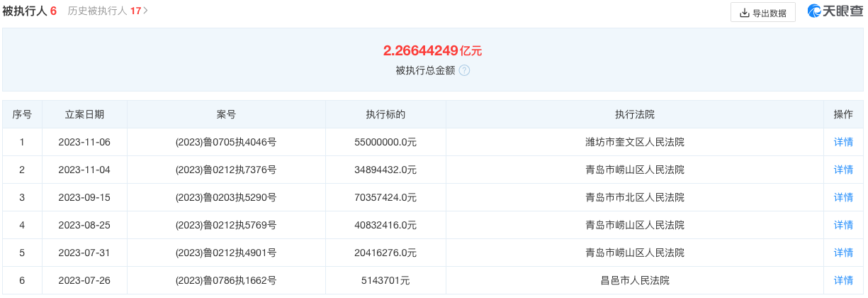
Task: Click the 导出数据 export button
Action: pos(762,13)
